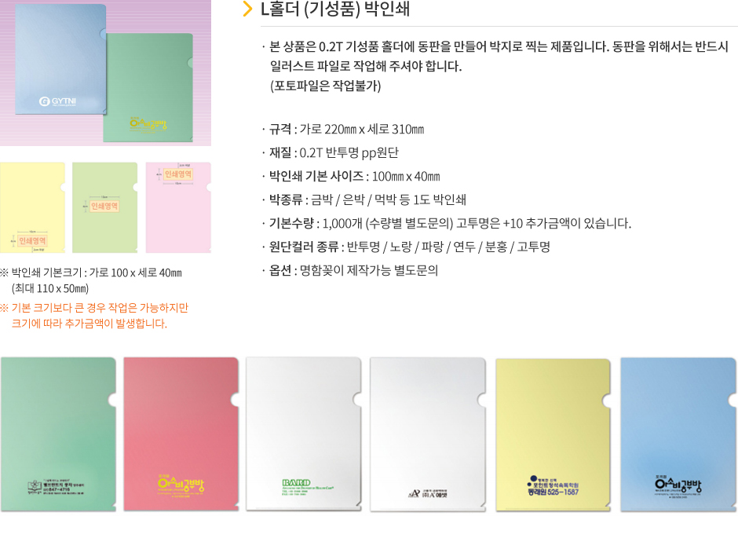Click the L홀더 (기성품) 박인쇄 heading
This screenshot has height=560, width=738.
(335, 9)
